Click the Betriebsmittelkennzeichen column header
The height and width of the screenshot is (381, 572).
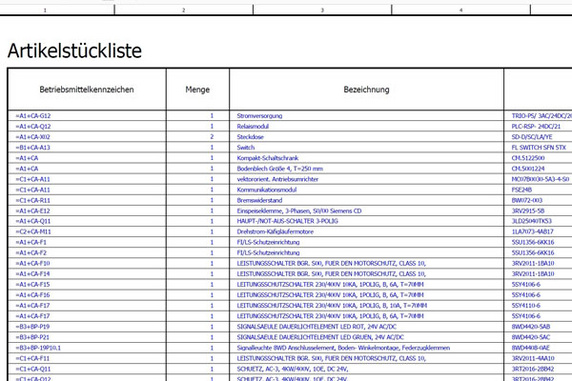tap(86, 89)
